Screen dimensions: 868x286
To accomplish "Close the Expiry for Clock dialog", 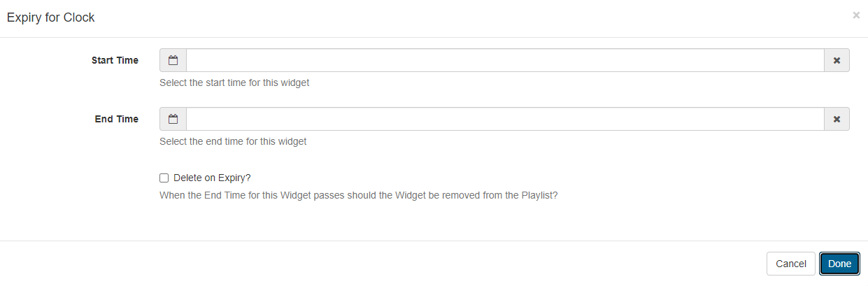I will click(856, 15).
